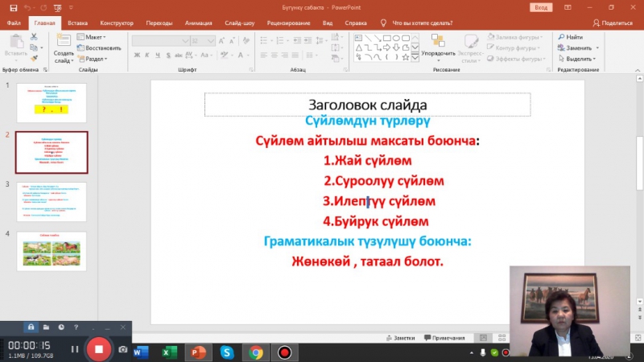Click the Find (Найти) magnifier tool
Screen dimensions: 644x362
pos(571,37)
